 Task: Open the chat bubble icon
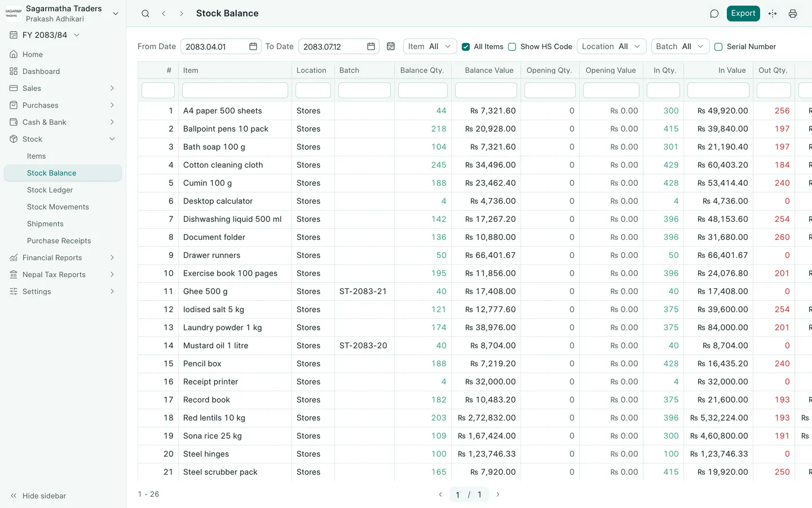[x=714, y=14]
